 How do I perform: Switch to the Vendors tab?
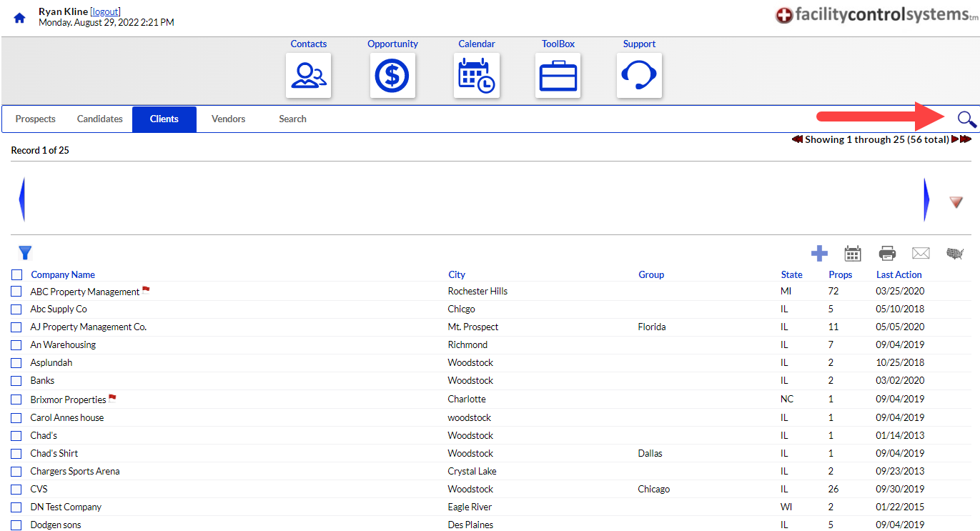pyautogui.click(x=228, y=119)
